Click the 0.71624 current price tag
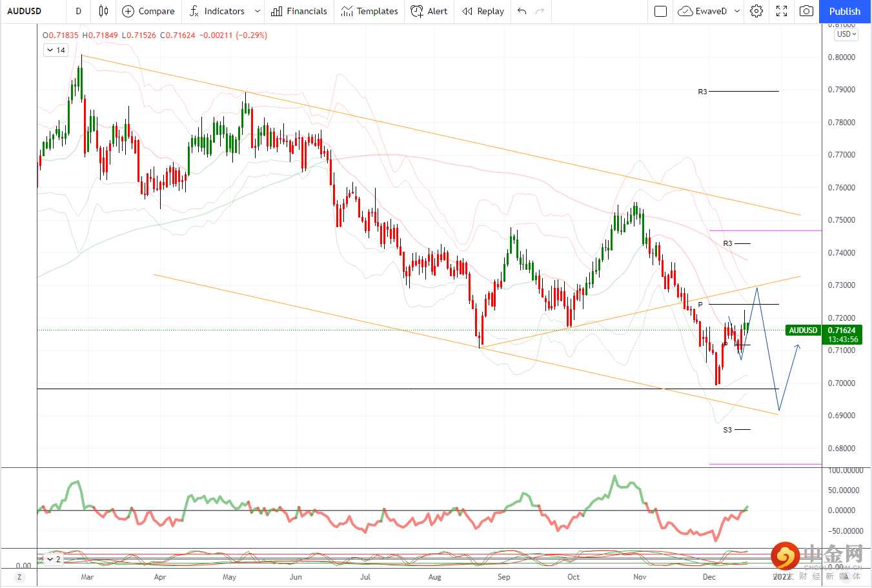This screenshot has width=872, height=588. point(842,330)
